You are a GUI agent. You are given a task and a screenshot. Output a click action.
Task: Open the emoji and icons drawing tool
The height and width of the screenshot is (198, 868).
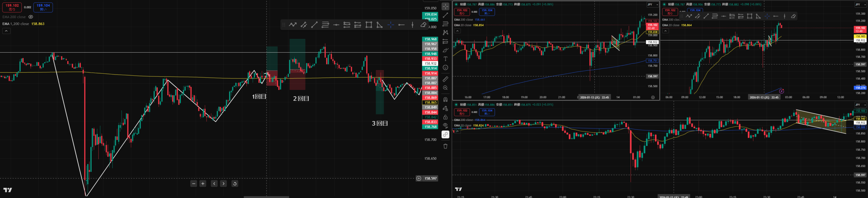coord(446,68)
